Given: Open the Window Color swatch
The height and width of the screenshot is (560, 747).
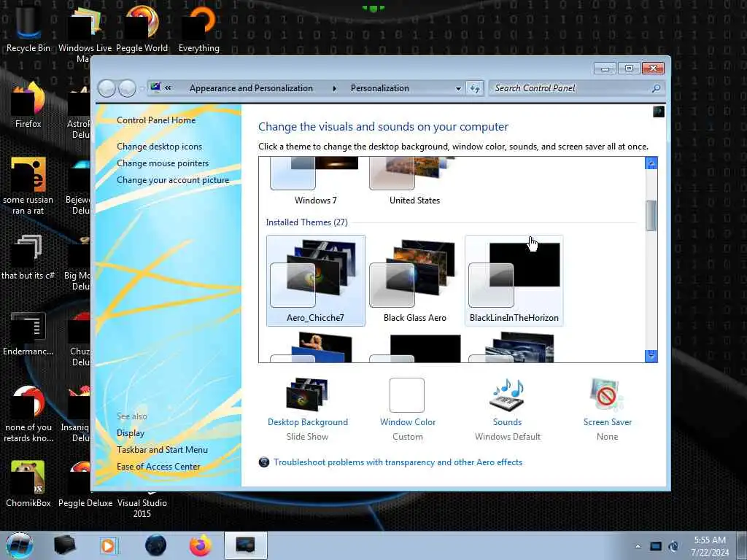Looking at the screenshot, I should [x=407, y=394].
